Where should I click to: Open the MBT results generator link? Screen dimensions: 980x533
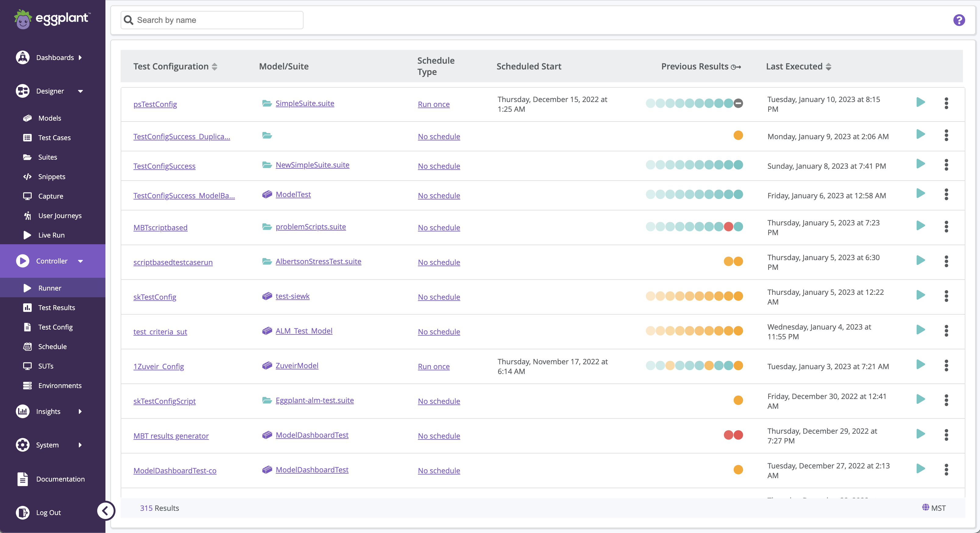(171, 436)
